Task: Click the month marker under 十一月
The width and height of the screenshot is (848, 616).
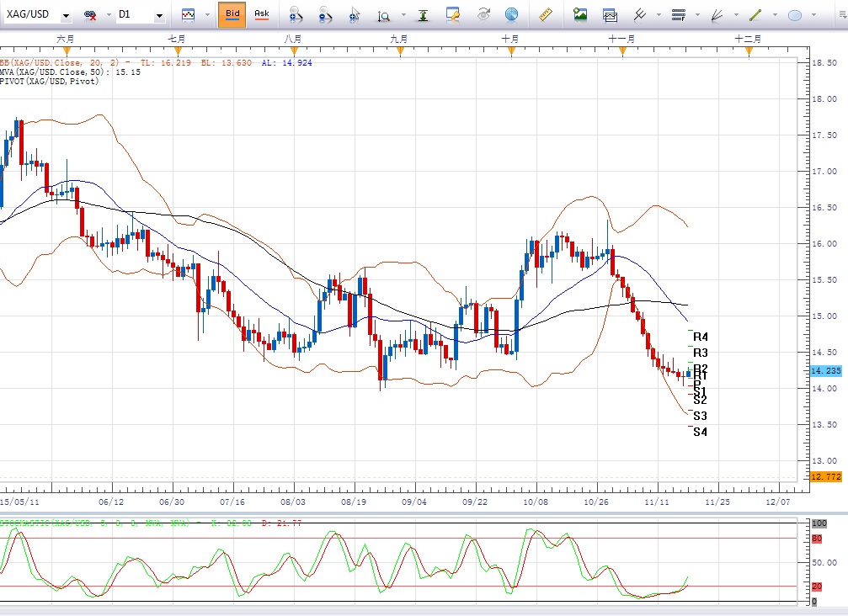Action: click(x=622, y=52)
